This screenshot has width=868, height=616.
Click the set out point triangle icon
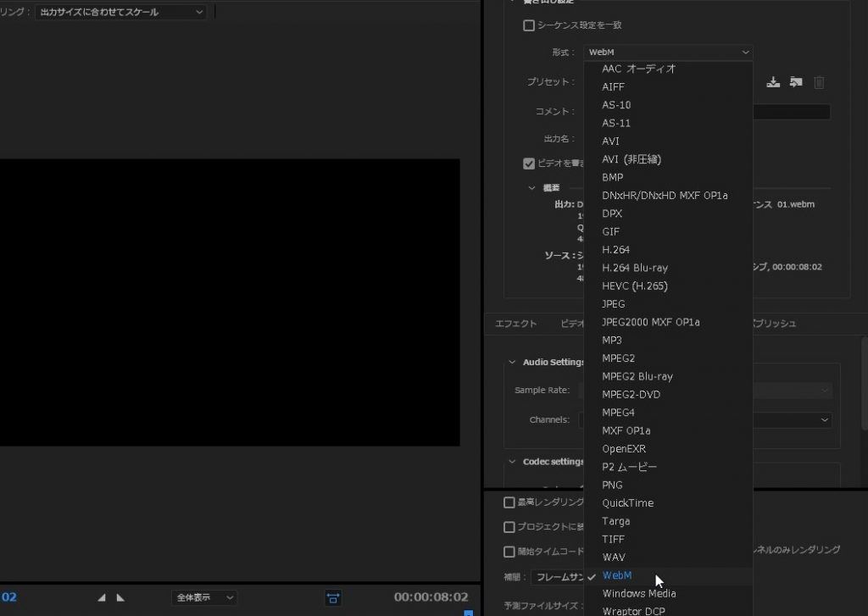pyautogui.click(x=120, y=597)
